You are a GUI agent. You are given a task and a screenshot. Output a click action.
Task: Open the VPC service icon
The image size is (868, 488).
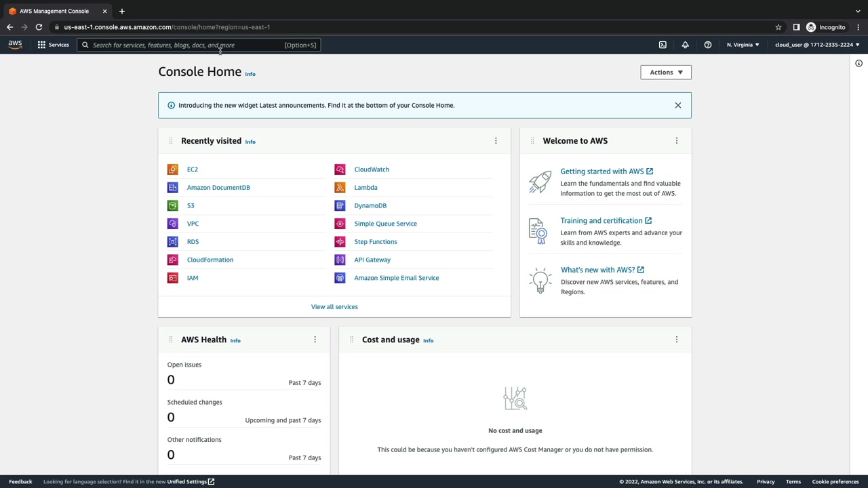pos(173,224)
